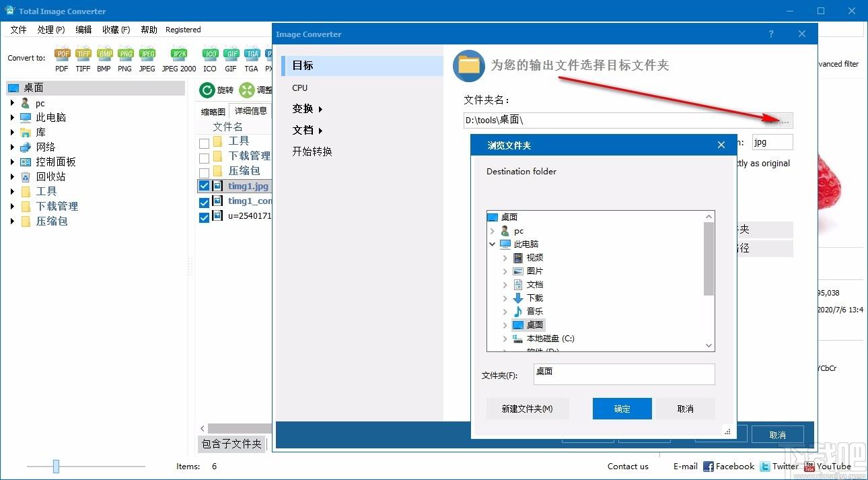Choose JPEG 2000 conversion icon
Screen dimensions: 868x480
(179, 55)
